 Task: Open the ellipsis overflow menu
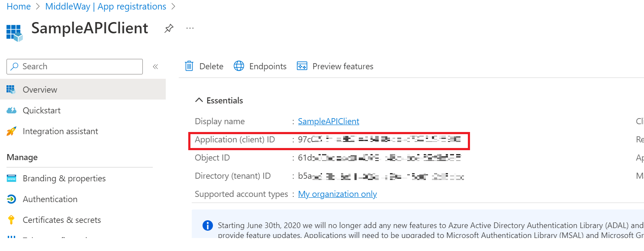pos(190,28)
